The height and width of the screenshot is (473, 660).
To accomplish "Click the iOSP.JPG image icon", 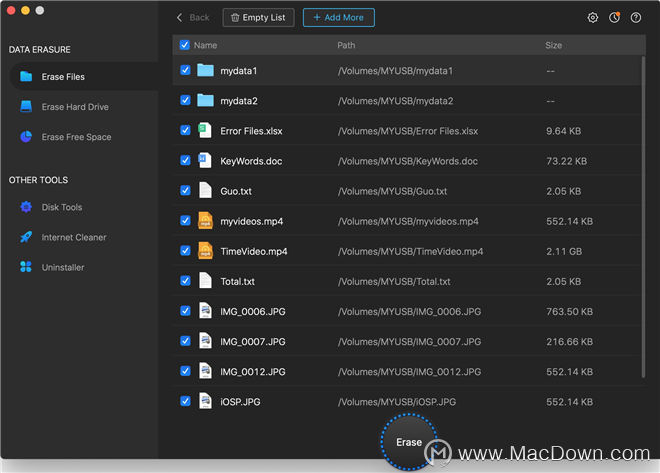I will pyautogui.click(x=205, y=401).
